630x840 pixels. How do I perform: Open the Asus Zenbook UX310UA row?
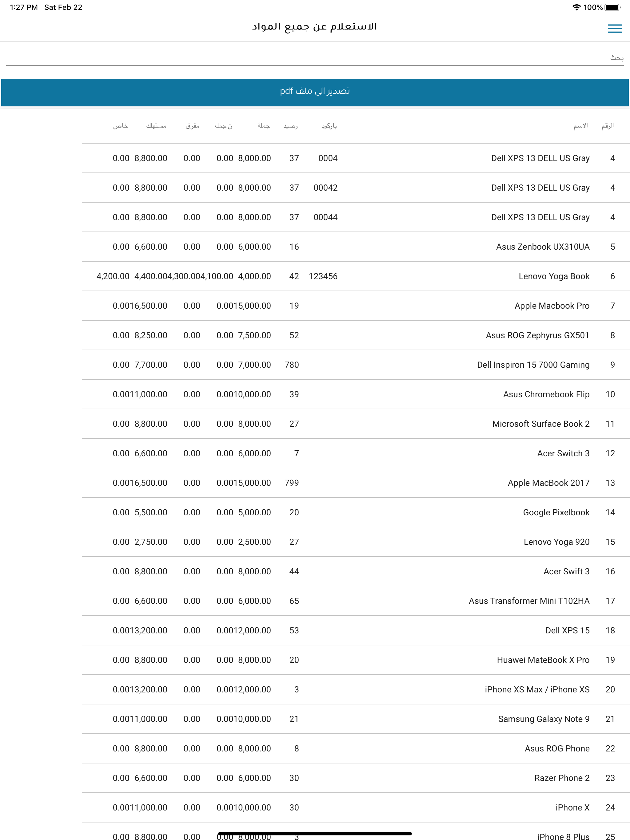(x=356, y=247)
